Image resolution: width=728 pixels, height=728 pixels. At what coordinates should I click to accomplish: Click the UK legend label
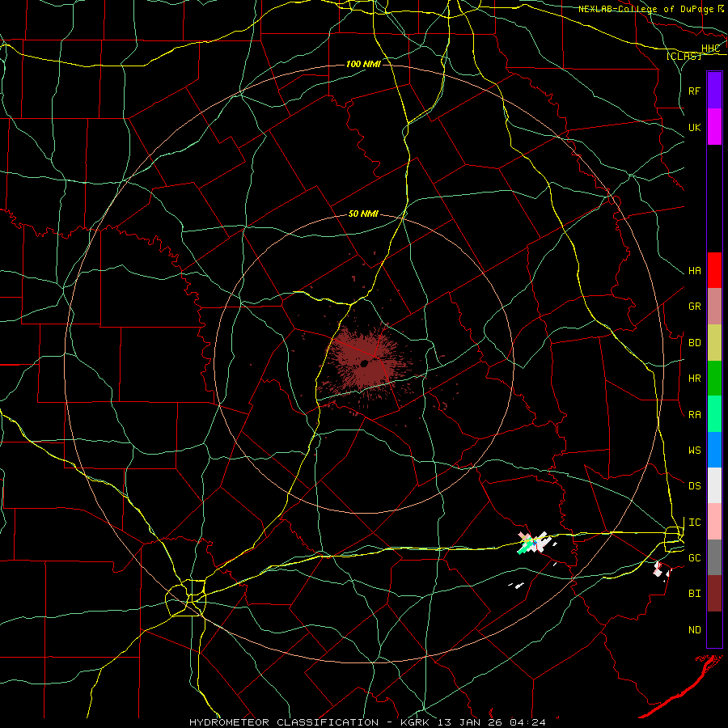pos(695,127)
